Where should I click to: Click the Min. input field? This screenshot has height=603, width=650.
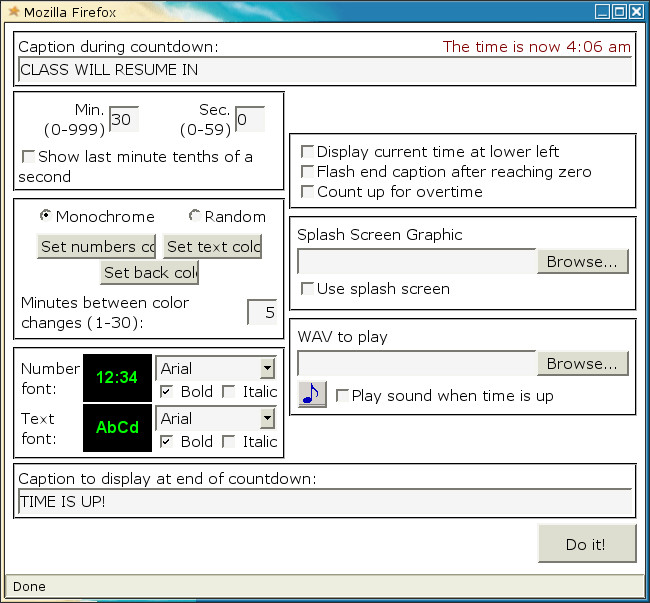coord(123,120)
